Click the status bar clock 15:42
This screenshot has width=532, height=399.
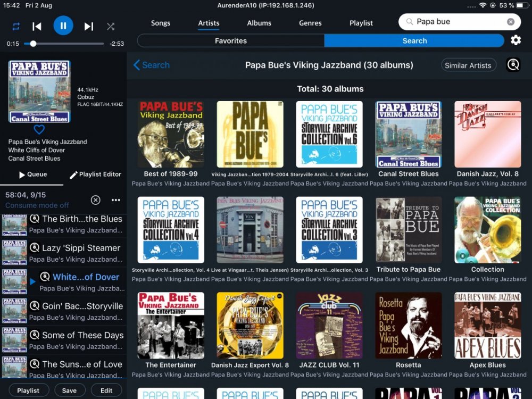coord(11,5)
